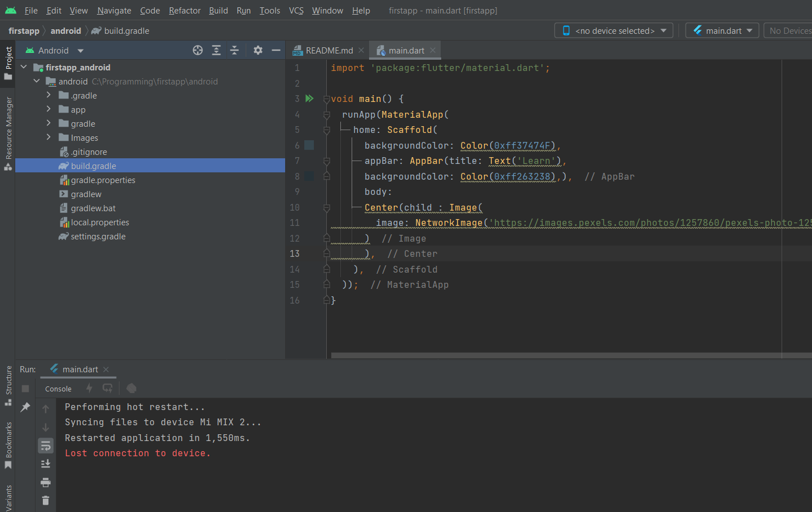
Task: Click the 'Lost connection to device.' message
Action: pos(137,453)
